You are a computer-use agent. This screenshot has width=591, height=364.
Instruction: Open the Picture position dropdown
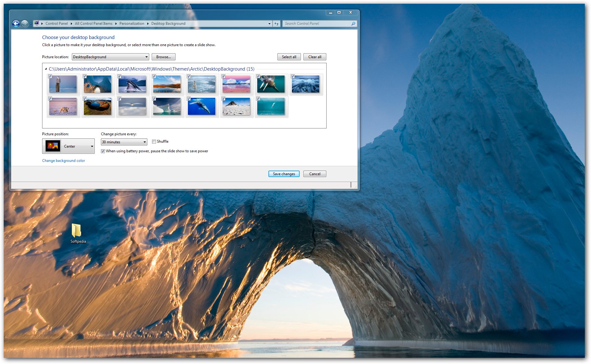(68, 146)
